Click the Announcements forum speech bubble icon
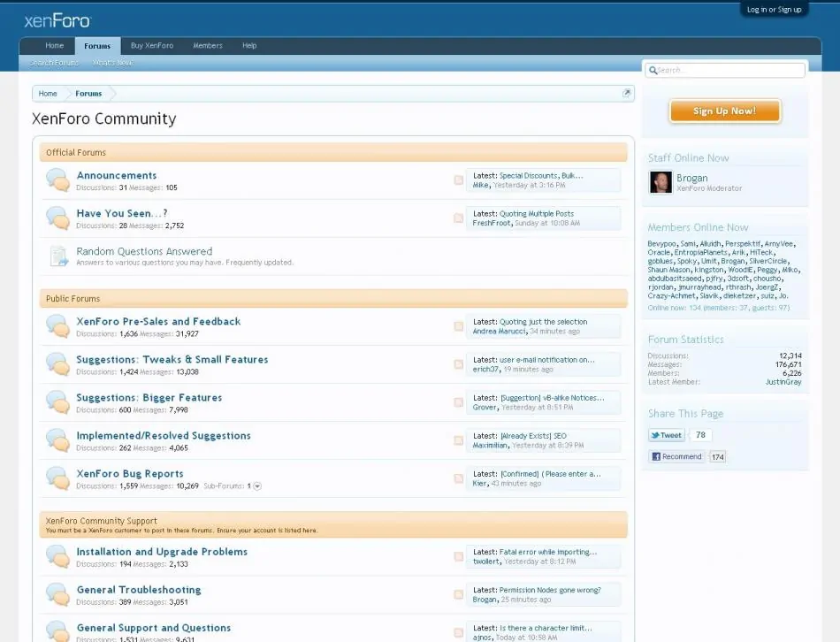Viewport: 840px width, 642px height. tap(57, 180)
